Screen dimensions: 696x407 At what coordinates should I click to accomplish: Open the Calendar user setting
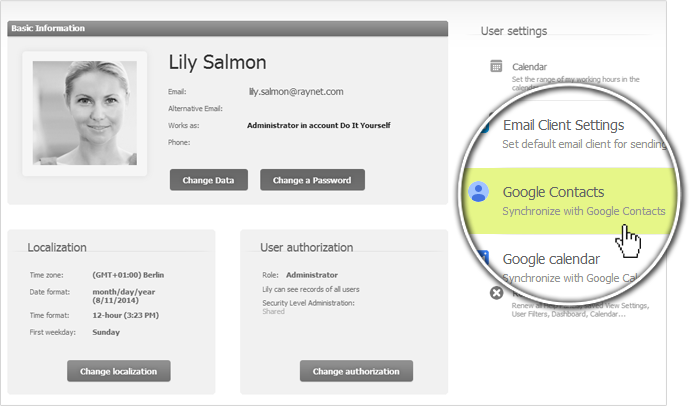coord(529,67)
